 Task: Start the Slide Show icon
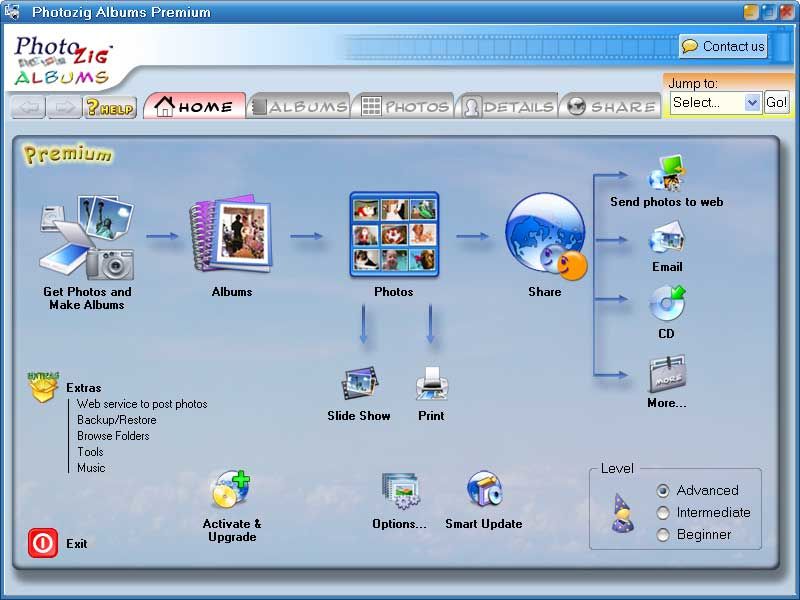359,384
